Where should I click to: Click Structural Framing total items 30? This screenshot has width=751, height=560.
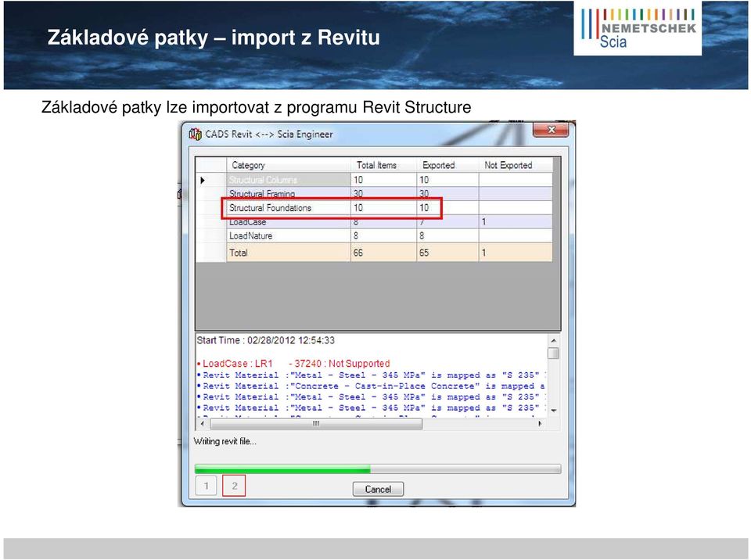pos(358,193)
